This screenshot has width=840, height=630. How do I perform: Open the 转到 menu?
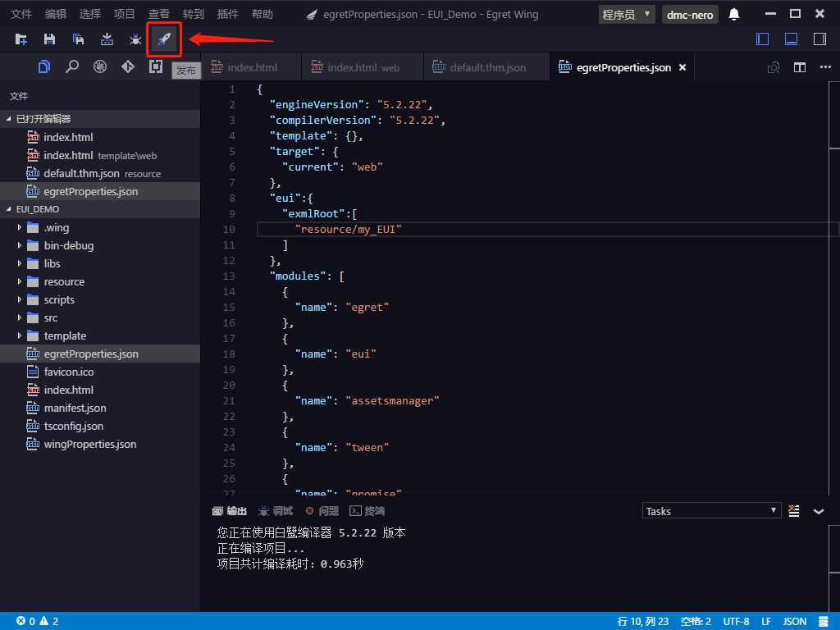click(x=194, y=14)
